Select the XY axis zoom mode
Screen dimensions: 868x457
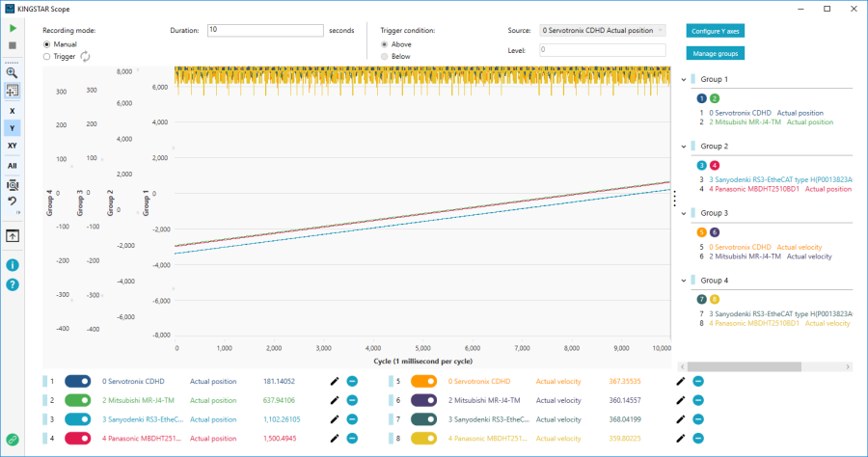(13, 146)
